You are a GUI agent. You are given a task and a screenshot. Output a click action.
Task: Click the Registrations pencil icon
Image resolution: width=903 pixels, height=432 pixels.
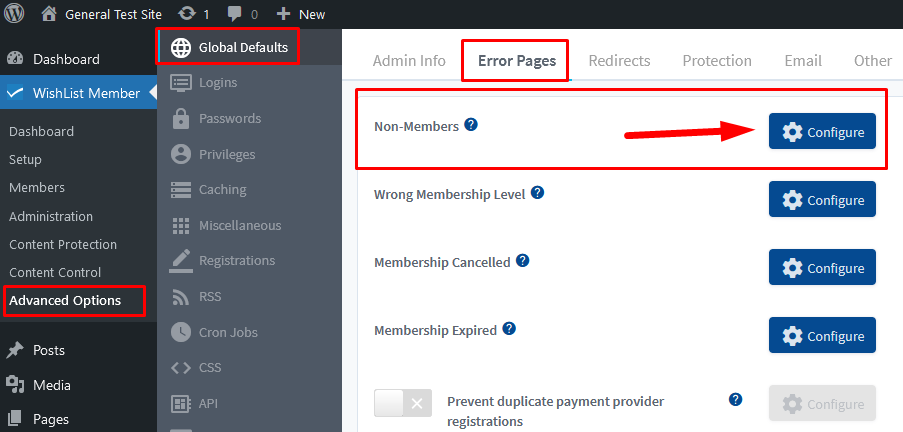(x=181, y=261)
